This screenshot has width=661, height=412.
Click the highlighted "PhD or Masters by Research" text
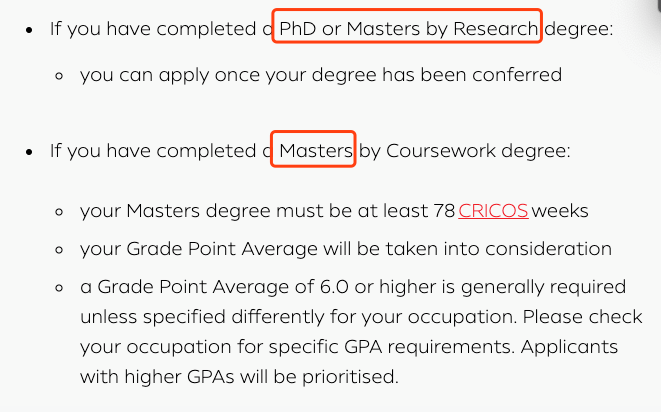tap(407, 29)
